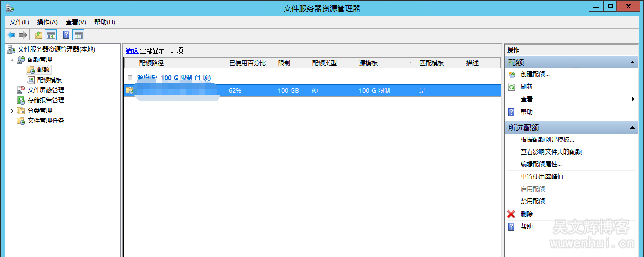Collapse the 源模板 100 G 限制 group
This screenshot has width=644, height=257.
(x=130, y=78)
